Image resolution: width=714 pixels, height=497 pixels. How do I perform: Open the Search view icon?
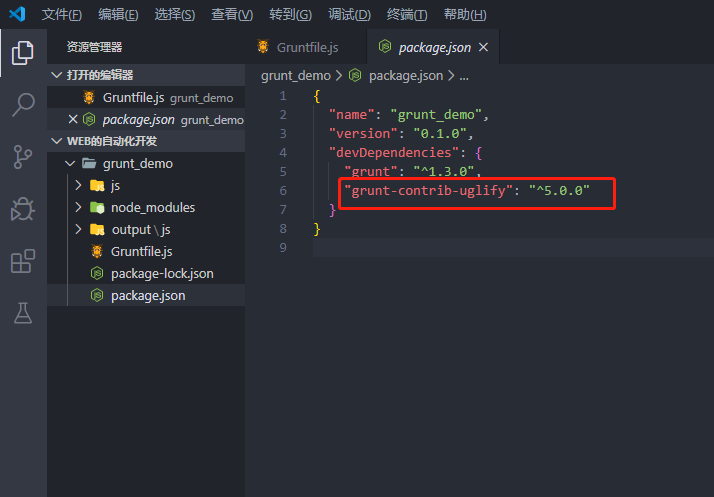pyautogui.click(x=23, y=105)
